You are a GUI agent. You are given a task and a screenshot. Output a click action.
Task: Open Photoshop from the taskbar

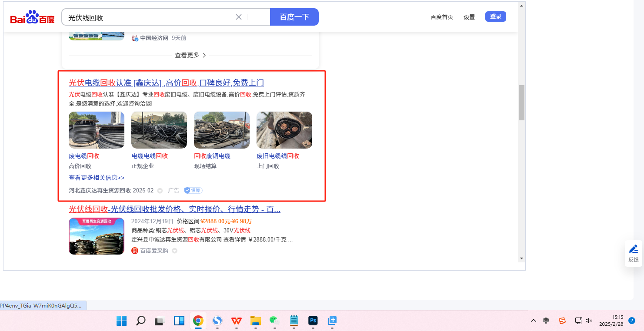(313, 321)
